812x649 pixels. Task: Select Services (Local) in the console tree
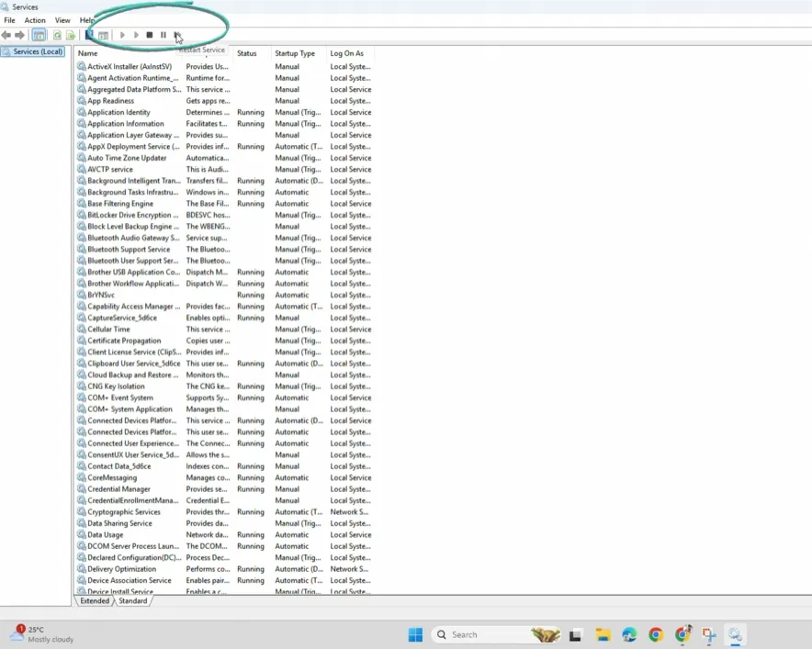click(x=33, y=51)
